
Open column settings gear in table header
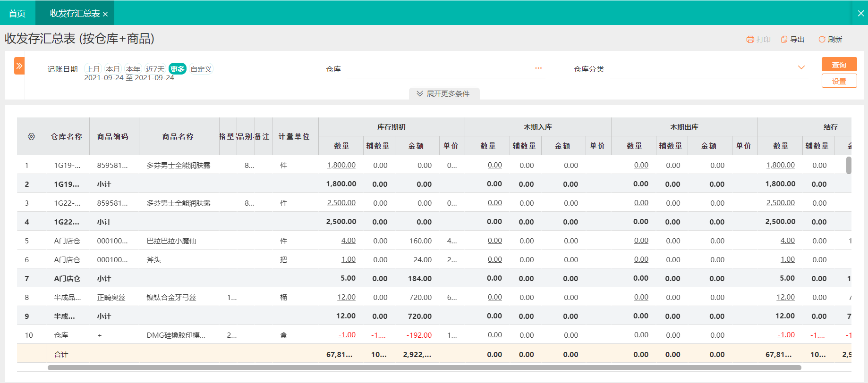tap(32, 136)
